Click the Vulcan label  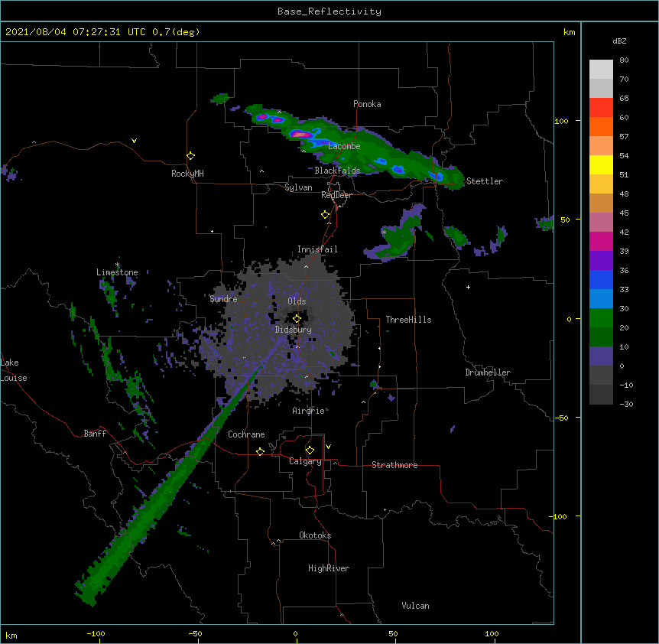[x=415, y=606]
